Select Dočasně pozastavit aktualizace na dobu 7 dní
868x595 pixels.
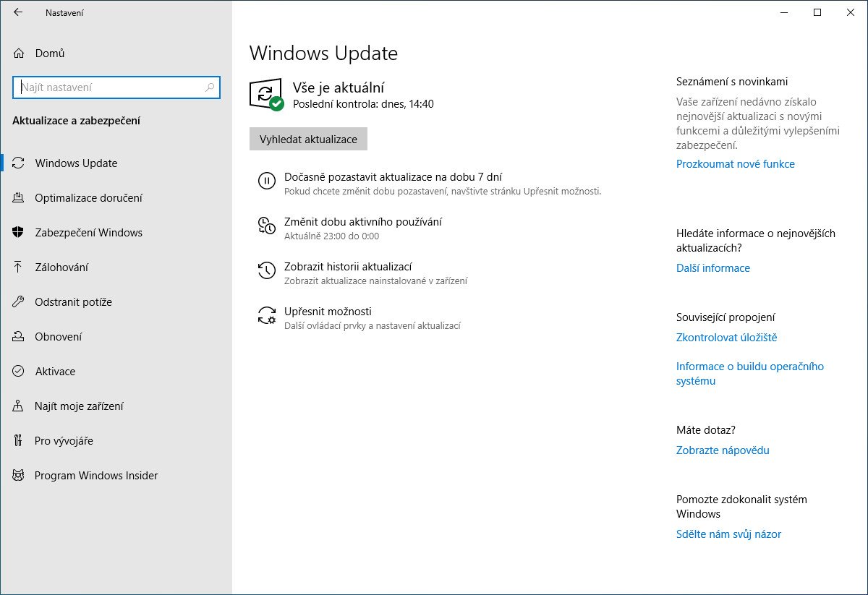click(393, 176)
